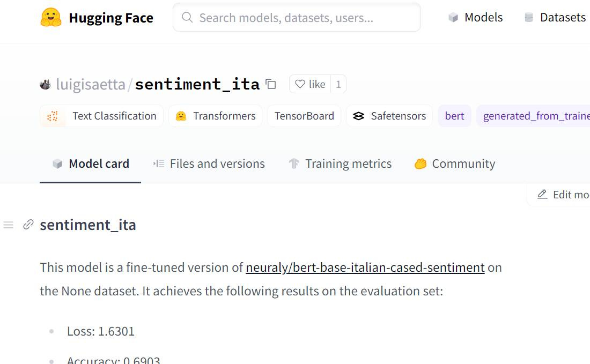Click the Files and versions list icon
590x364 pixels.
coord(159,164)
